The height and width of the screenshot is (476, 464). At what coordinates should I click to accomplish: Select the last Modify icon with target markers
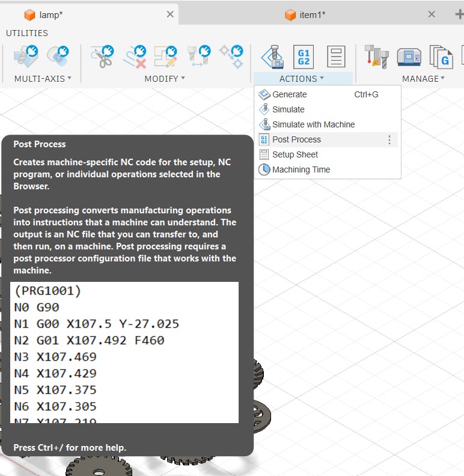coord(231,56)
